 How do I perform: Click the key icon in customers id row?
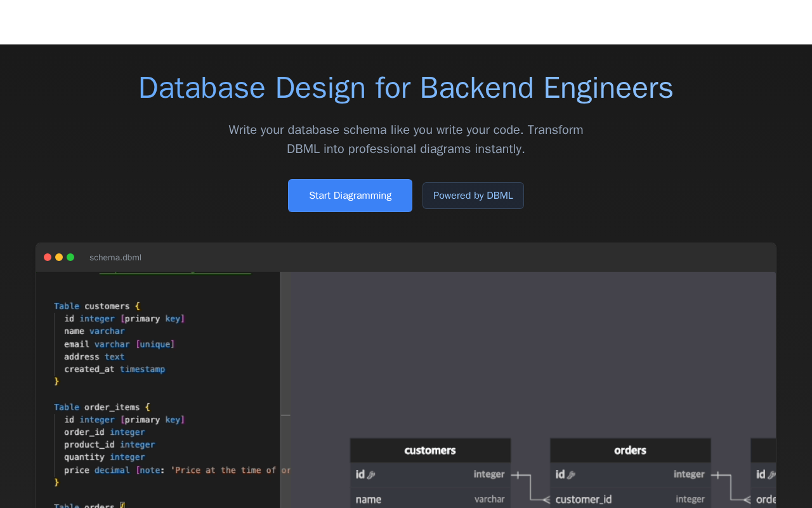tap(371, 475)
